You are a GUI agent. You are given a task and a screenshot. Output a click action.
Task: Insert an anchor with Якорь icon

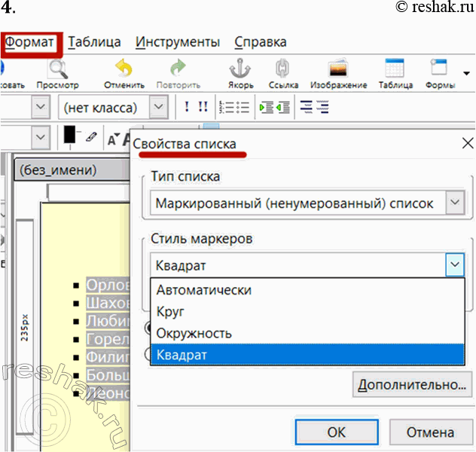240,70
